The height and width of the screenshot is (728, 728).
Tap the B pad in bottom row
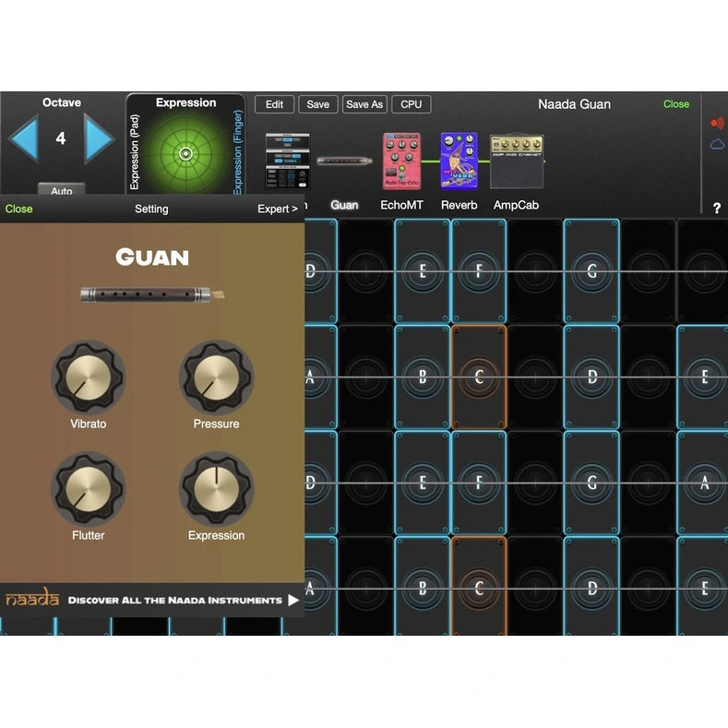click(422, 587)
